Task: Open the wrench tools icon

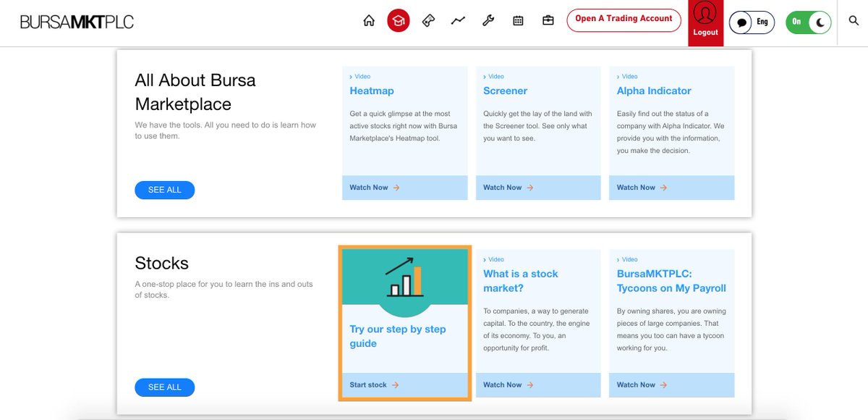Action: (488, 21)
